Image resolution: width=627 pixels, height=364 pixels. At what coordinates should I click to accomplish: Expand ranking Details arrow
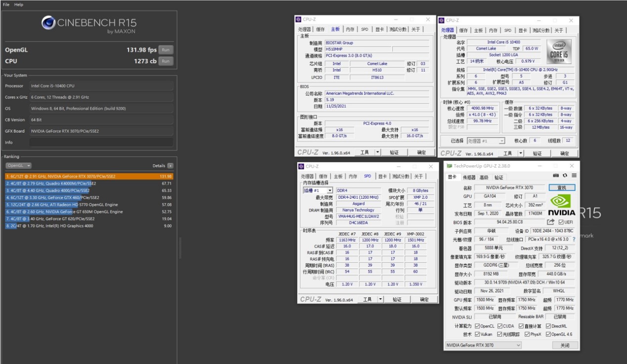coord(171,166)
